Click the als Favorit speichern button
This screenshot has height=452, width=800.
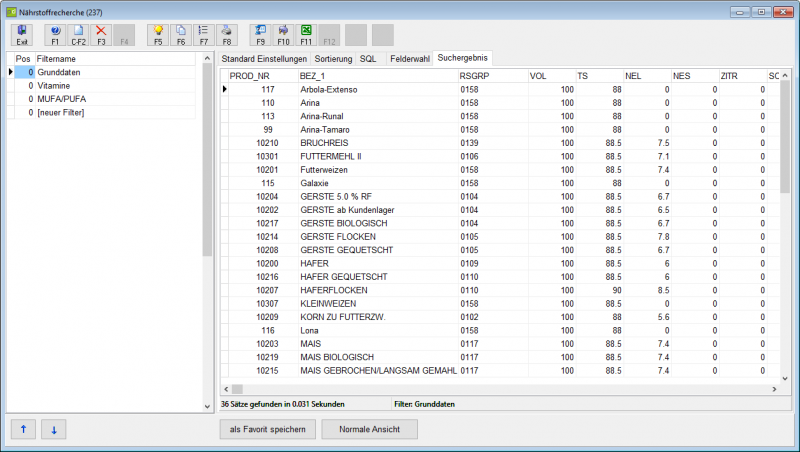click(268, 429)
